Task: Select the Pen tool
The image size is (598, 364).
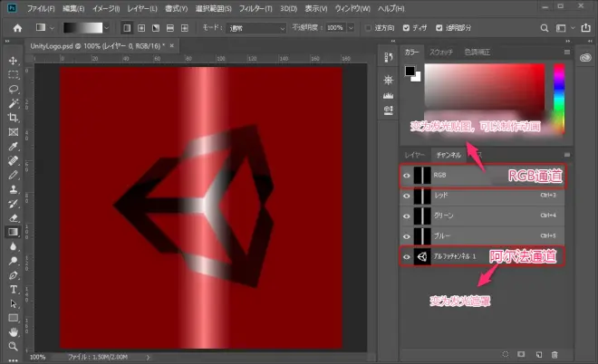Action: click(14, 274)
